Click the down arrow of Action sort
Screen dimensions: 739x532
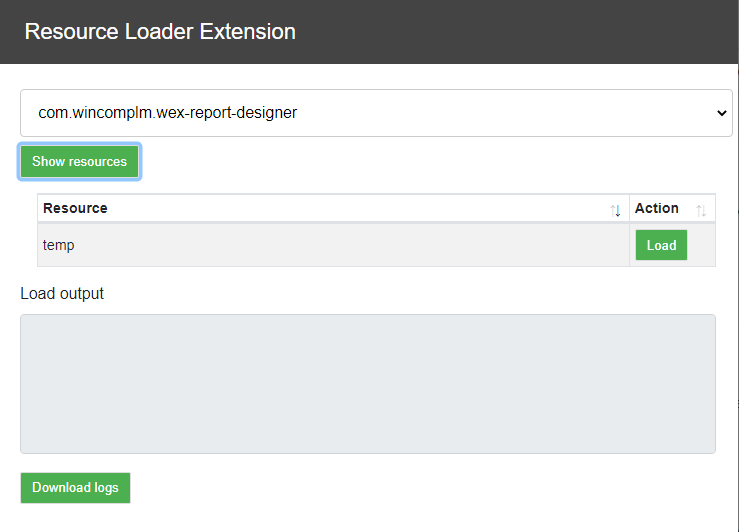704,211
